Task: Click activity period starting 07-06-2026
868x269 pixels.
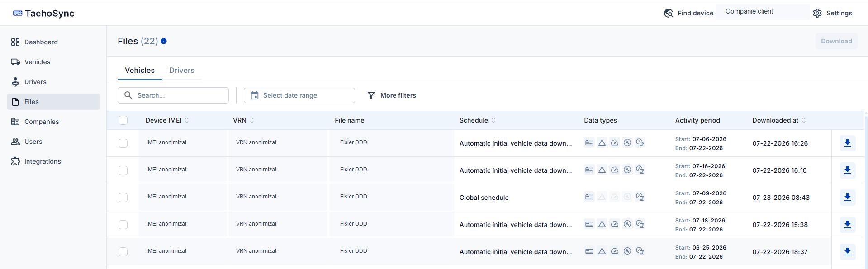Action: (x=701, y=143)
